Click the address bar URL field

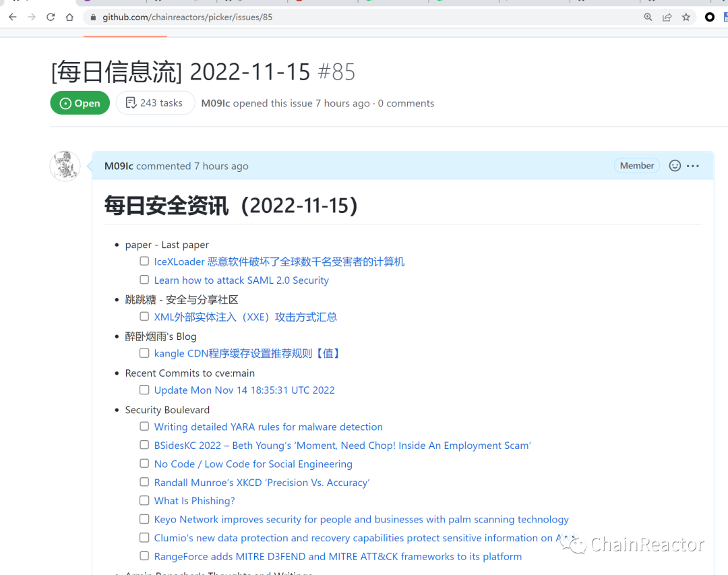362,17
